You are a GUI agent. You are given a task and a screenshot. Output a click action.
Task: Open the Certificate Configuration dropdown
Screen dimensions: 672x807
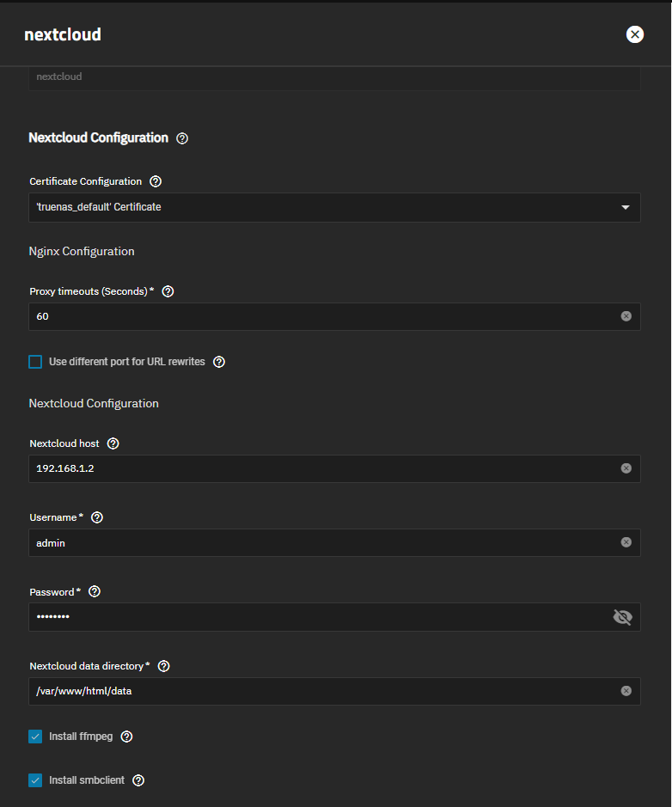[334, 207]
